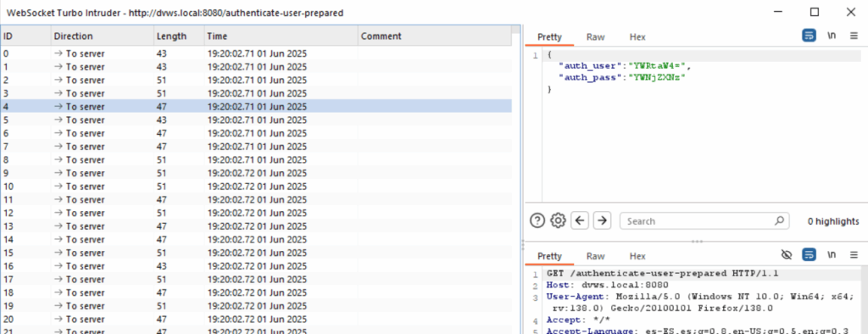Switch lower request pane to Raw tab
Image resolution: width=868 pixels, height=334 pixels.
pos(596,256)
